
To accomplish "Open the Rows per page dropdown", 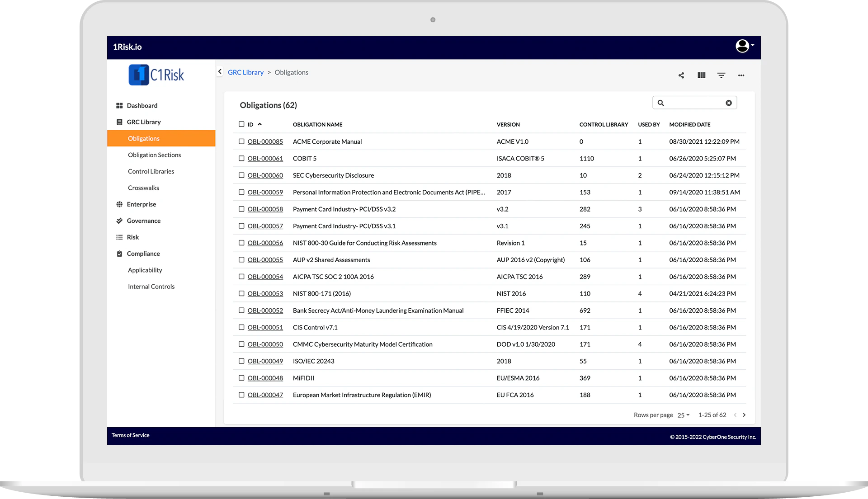I will coord(683,415).
